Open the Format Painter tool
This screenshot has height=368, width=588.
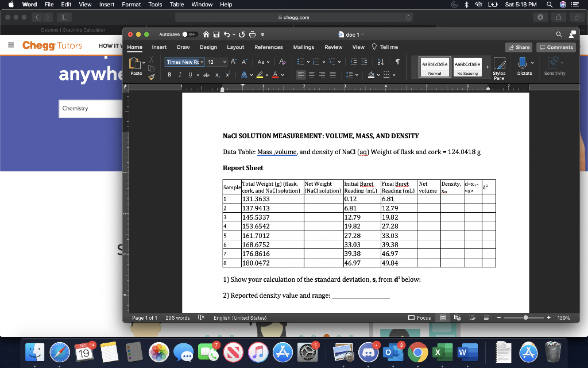[152, 76]
